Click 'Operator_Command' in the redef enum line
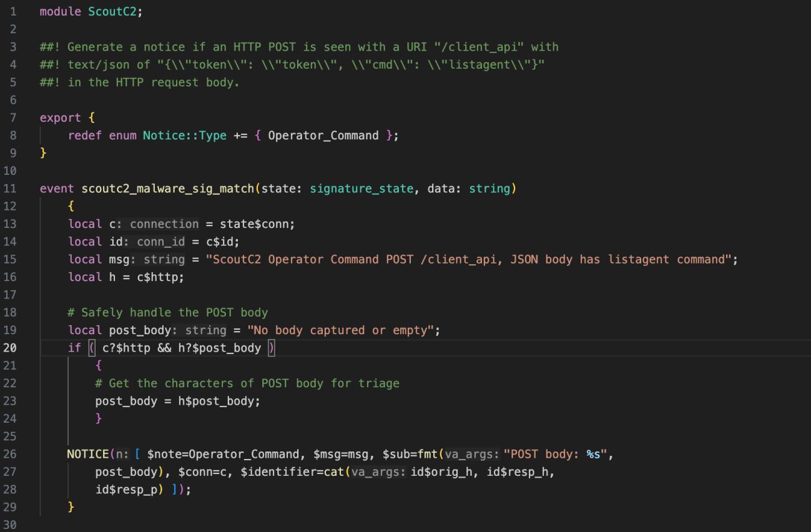 [323, 135]
